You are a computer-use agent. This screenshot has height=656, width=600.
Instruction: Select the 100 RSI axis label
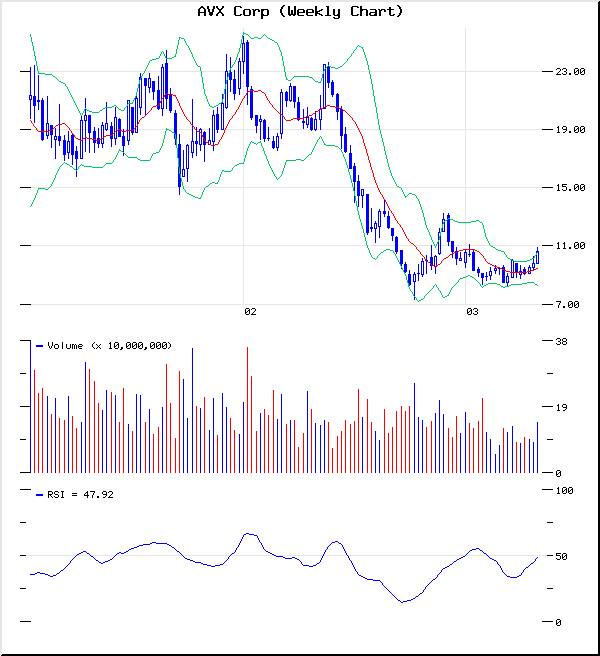pos(564,490)
